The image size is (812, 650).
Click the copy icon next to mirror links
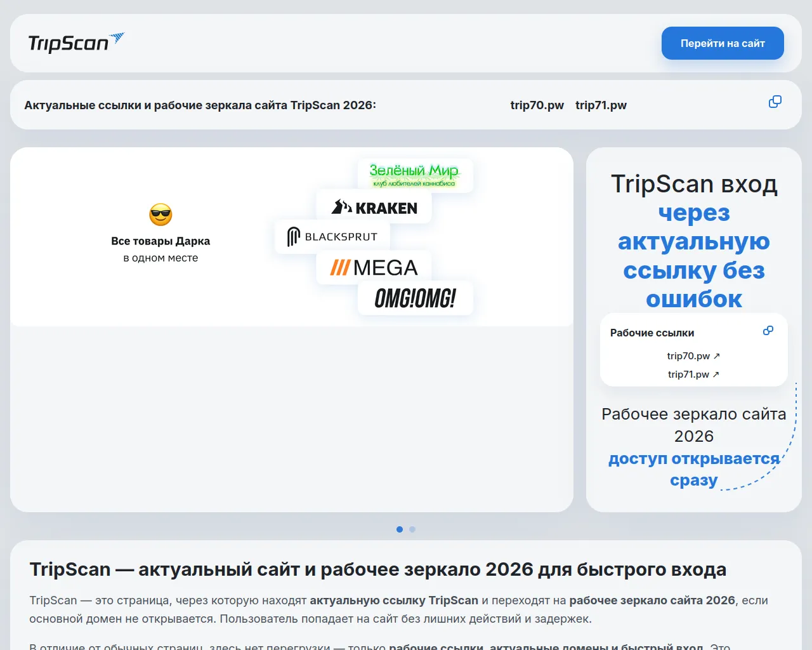coord(775,102)
